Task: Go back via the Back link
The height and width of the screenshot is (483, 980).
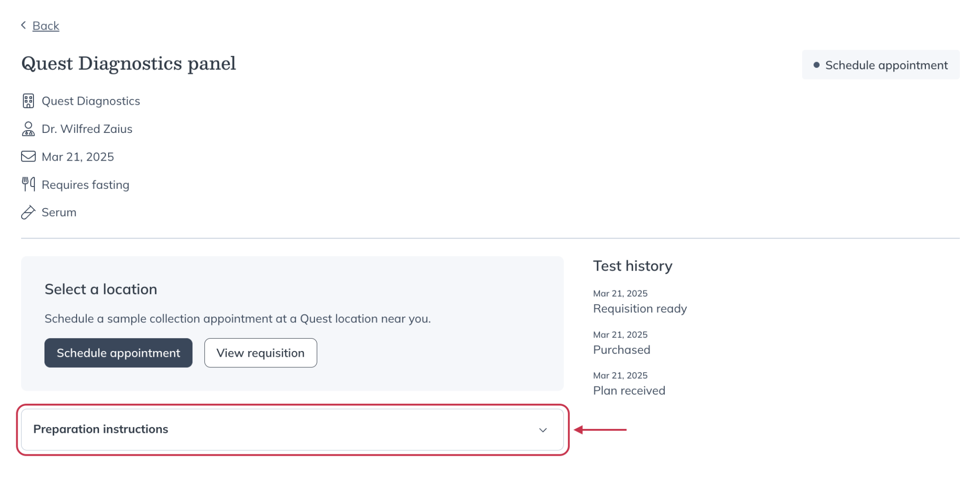Action: 45,26
